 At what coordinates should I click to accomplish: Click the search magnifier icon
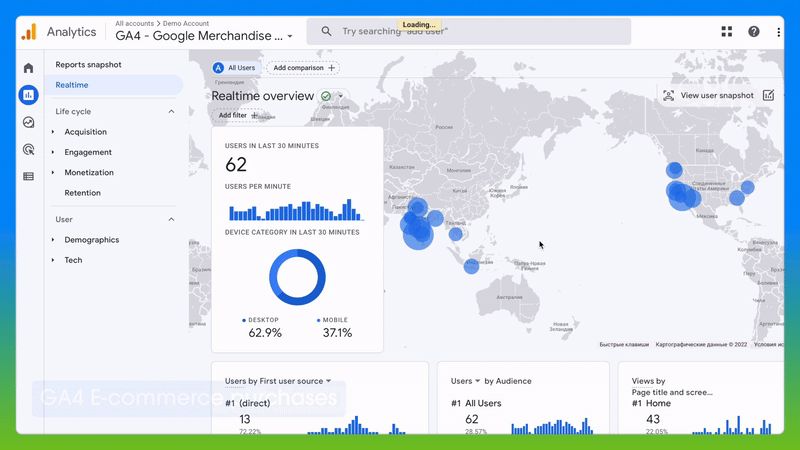pos(326,31)
